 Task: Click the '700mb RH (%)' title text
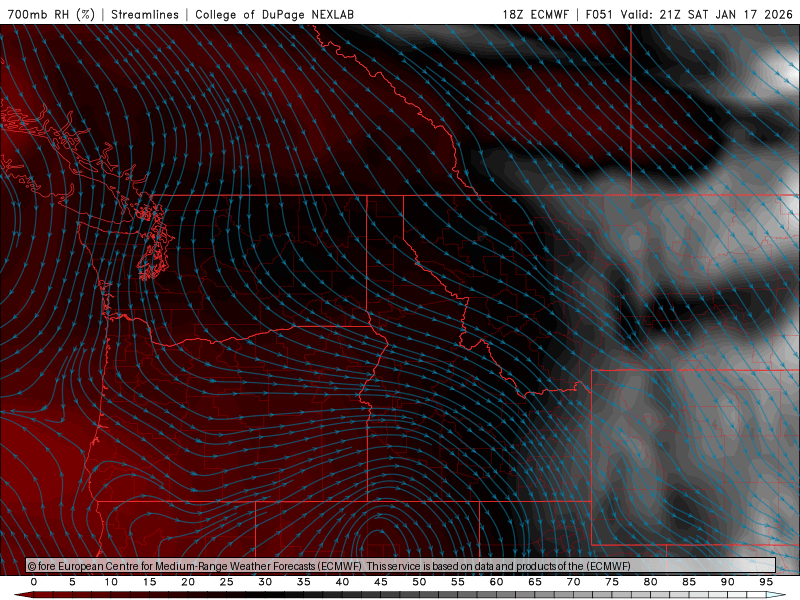pyautogui.click(x=52, y=14)
